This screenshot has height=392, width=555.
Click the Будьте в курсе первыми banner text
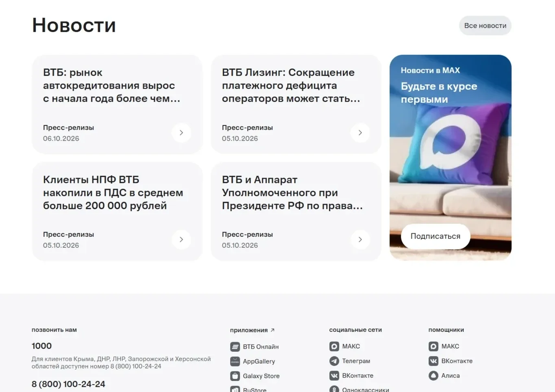tap(439, 93)
